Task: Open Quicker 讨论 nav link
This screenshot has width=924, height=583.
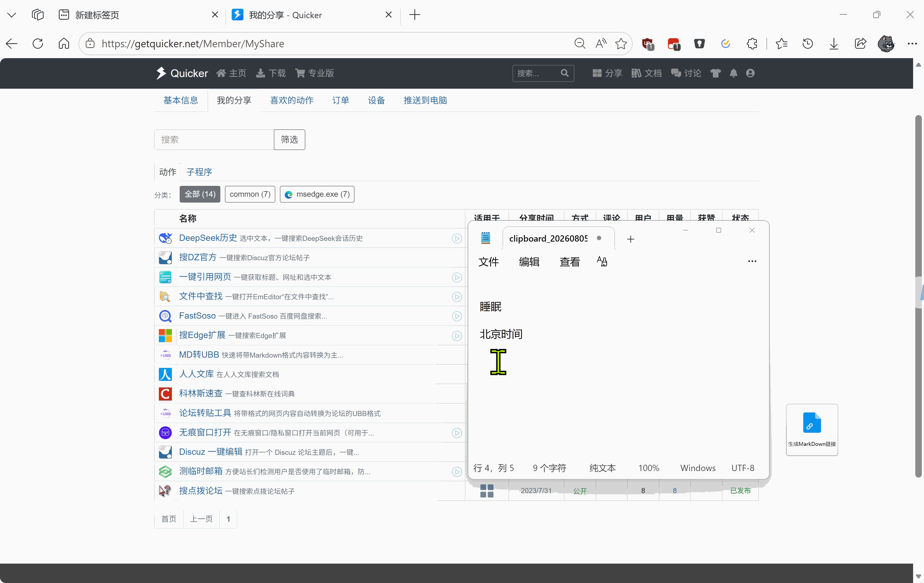Action: [x=686, y=73]
